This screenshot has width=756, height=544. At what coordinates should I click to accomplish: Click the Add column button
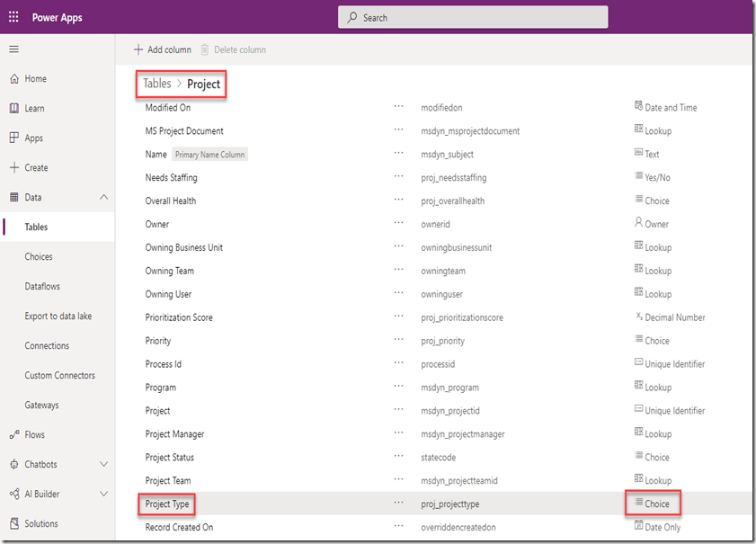(x=162, y=49)
